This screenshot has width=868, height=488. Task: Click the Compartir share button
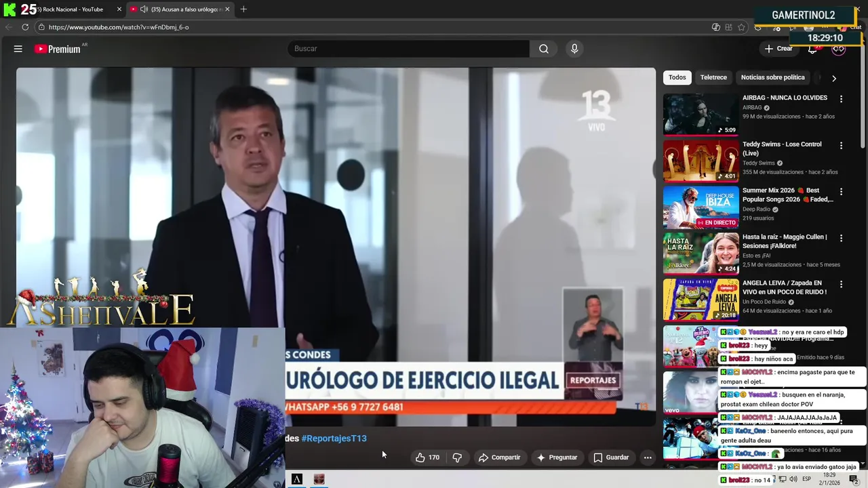[x=499, y=457]
